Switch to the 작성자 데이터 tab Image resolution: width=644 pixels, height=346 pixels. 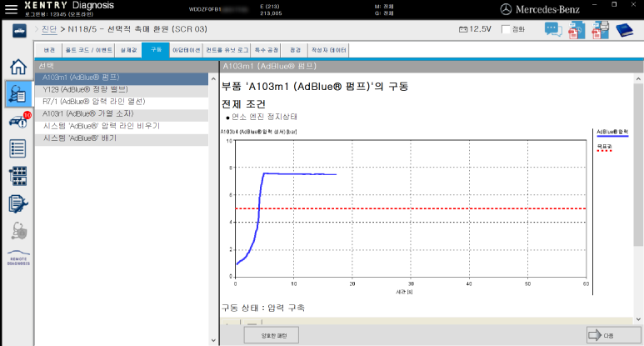click(329, 50)
